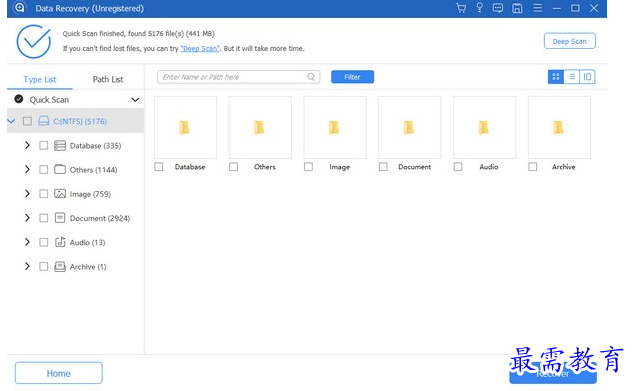Screen dimensions: 632x391
Task: Check Others (1144) in the tree
Action: click(44, 170)
